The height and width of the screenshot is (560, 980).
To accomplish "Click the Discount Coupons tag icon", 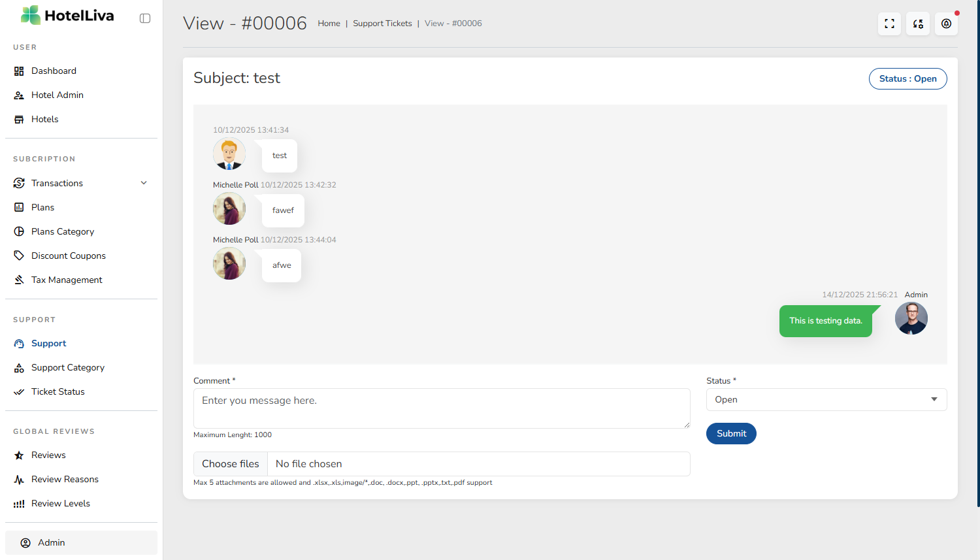I will click(19, 255).
